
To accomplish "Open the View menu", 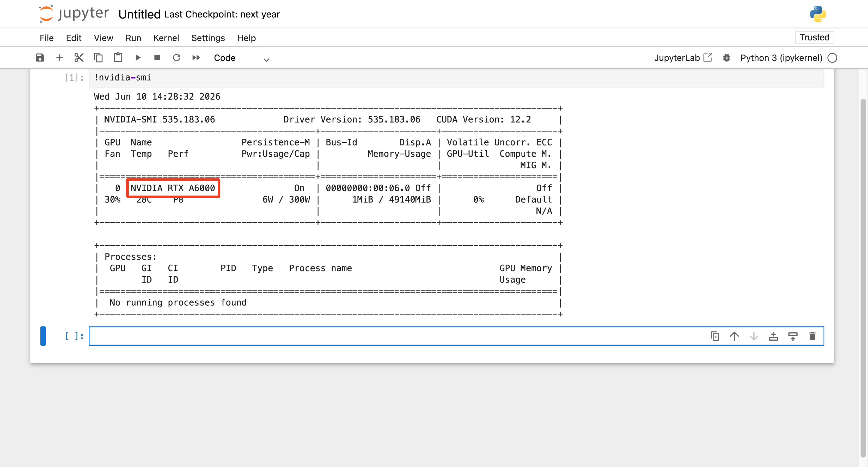I will tap(103, 38).
